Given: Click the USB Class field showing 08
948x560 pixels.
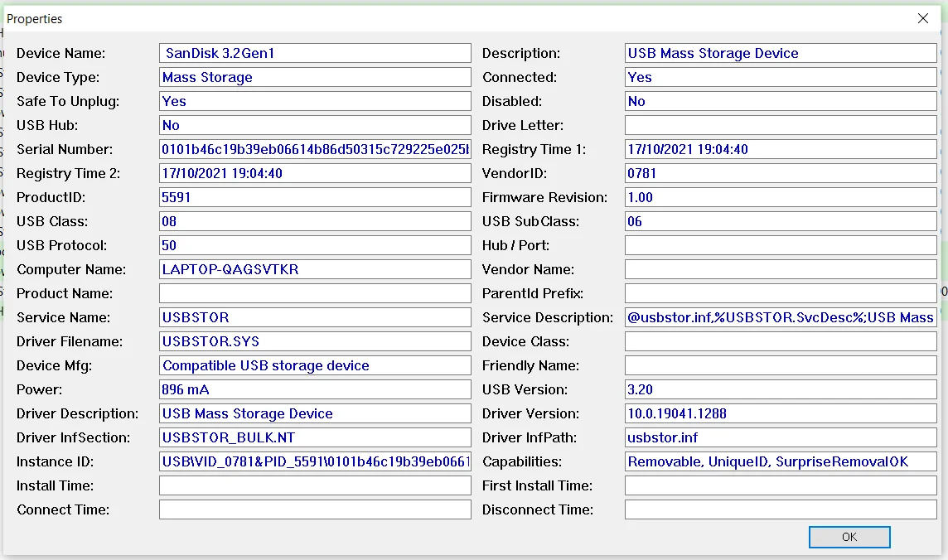Looking at the screenshot, I should 315,222.
